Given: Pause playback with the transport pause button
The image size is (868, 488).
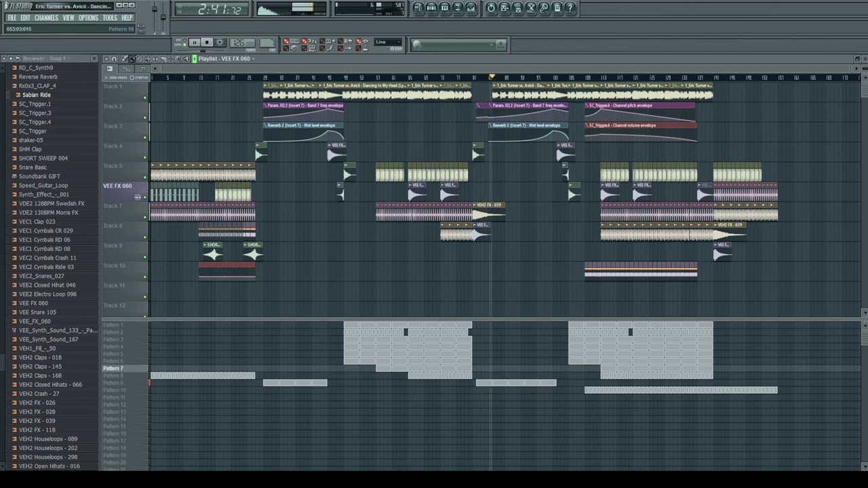Looking at the screenshot, I should pos(194,43).
